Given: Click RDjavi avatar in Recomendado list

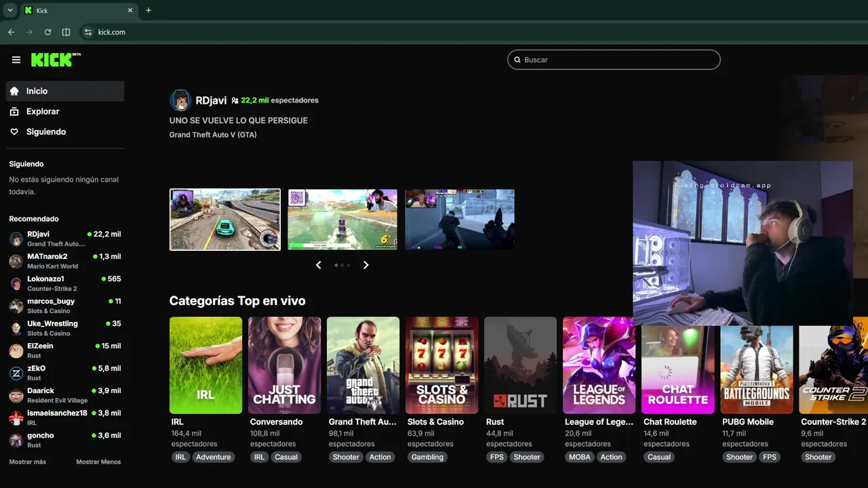Looking at the screenshot, I should tap(16, 239).
